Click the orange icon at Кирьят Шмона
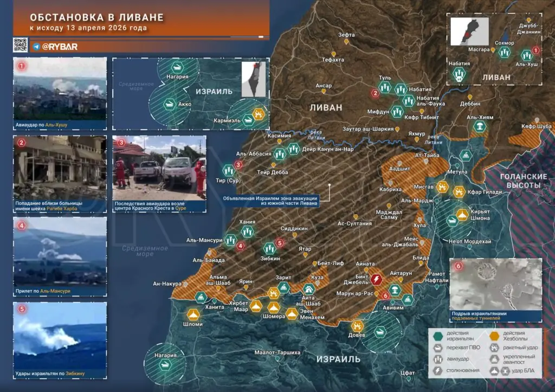The width and height of the screenshot is (555, 392). 462,214
